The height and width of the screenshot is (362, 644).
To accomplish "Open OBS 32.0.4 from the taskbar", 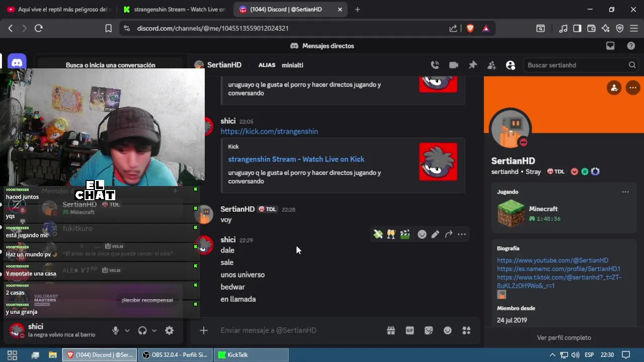I will [175, 354].
